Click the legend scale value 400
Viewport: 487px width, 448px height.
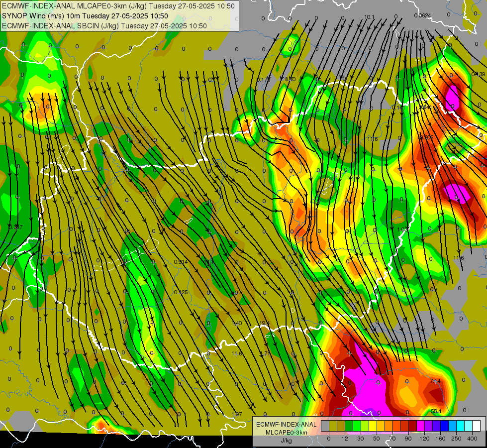click(x=472, y=439)
